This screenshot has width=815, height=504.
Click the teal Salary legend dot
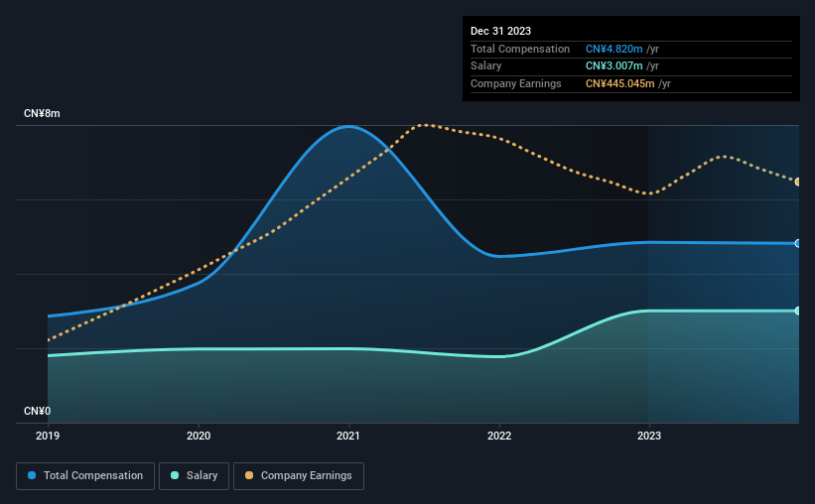coord(175,475)
